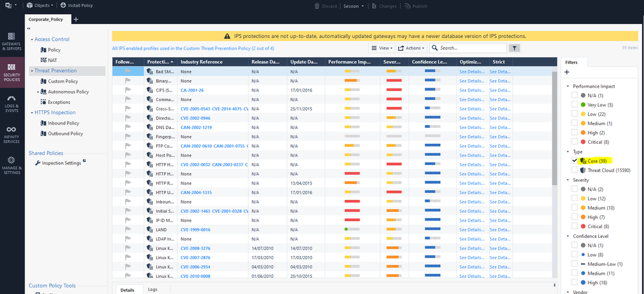
Task: Click the plus icon to add new policy tab
Action: [76, 19]
